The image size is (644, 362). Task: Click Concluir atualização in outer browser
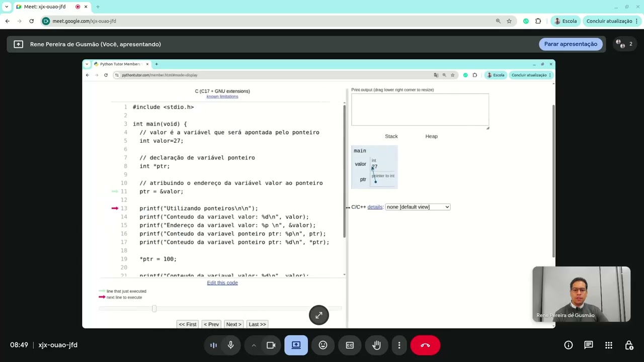pos(609,21)
